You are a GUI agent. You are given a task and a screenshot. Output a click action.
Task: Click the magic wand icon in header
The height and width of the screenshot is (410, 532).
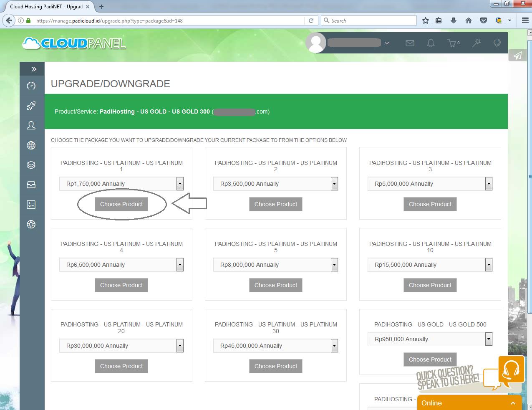pos(476,43)
